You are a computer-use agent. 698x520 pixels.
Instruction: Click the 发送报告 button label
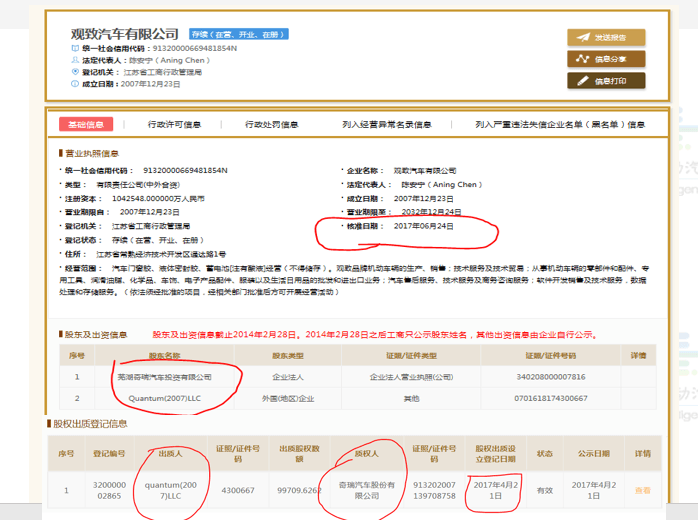pyautogui.click(x=610, y=37)
